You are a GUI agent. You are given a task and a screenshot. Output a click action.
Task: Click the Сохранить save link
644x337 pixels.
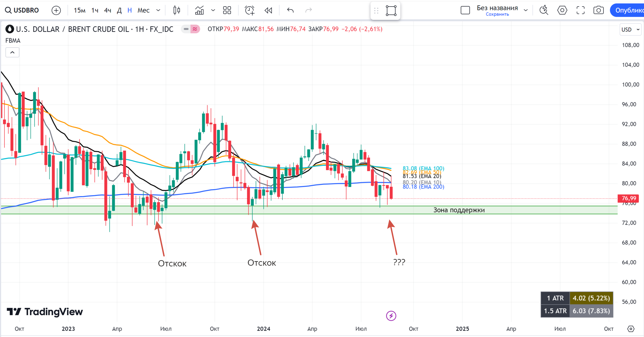497,14
